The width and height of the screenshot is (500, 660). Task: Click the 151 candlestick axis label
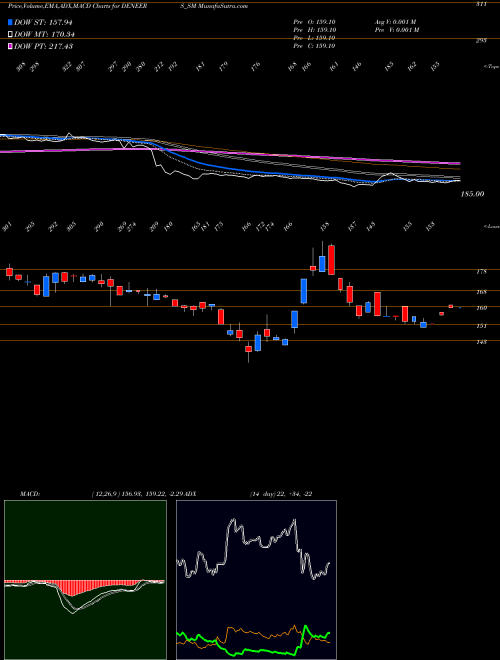[481, 326]
